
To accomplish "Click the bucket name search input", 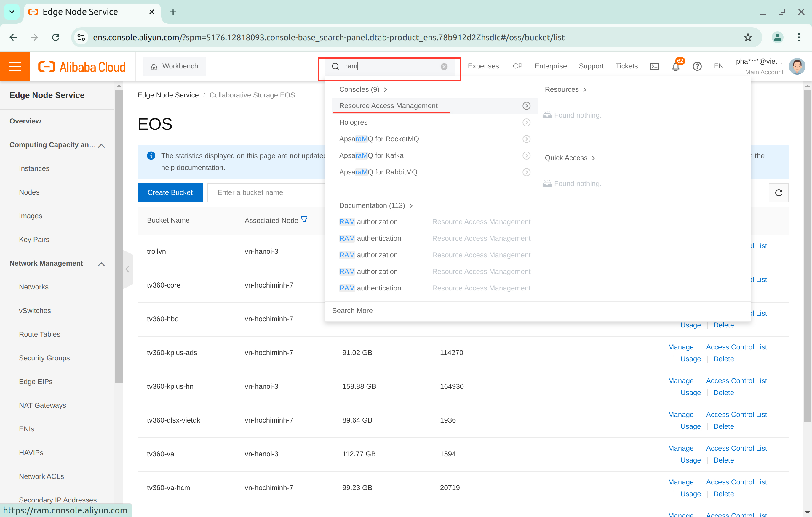I will click(266, 192).
